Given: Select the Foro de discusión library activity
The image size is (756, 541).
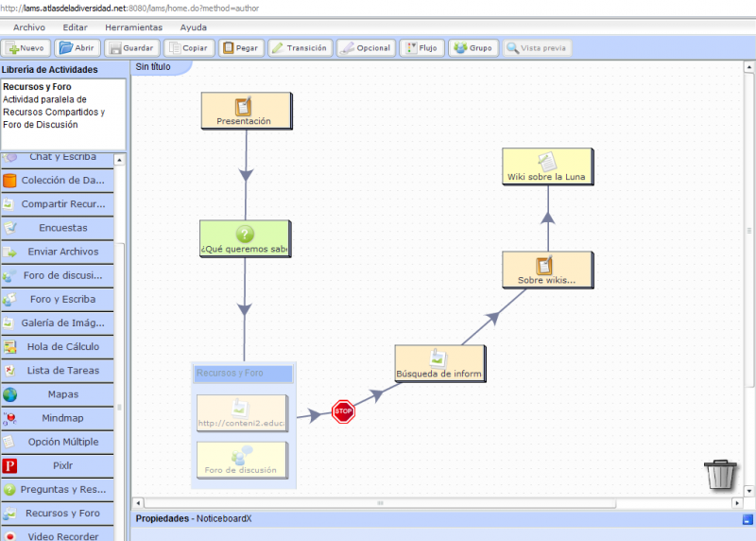Looking at the screenshot, I should pos(58,275).
